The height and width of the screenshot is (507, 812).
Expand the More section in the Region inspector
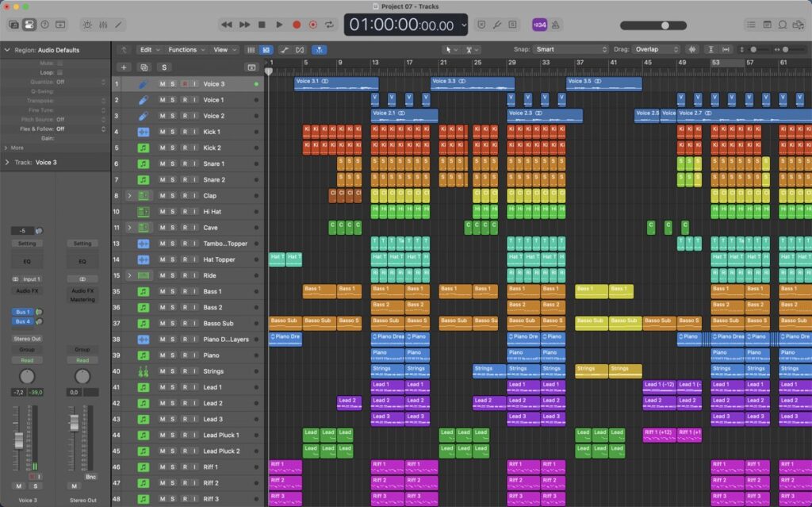(x=16, y=147)
